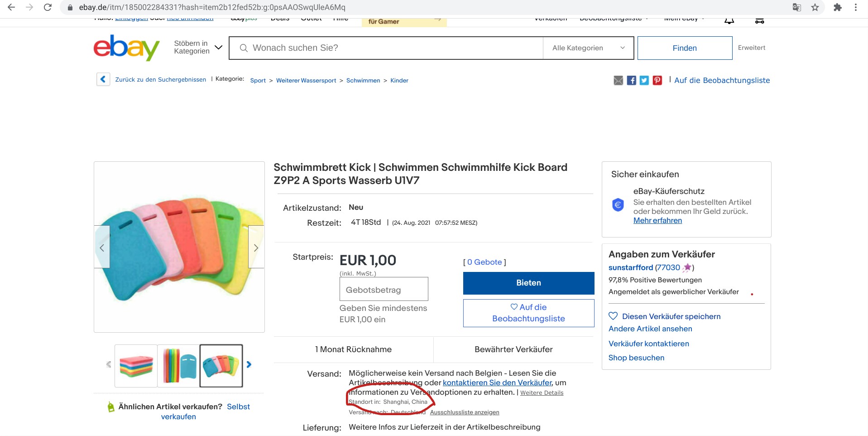Open seller sunstarfford profile link
Screen dimensions: 868x436
tap(630, 267)
